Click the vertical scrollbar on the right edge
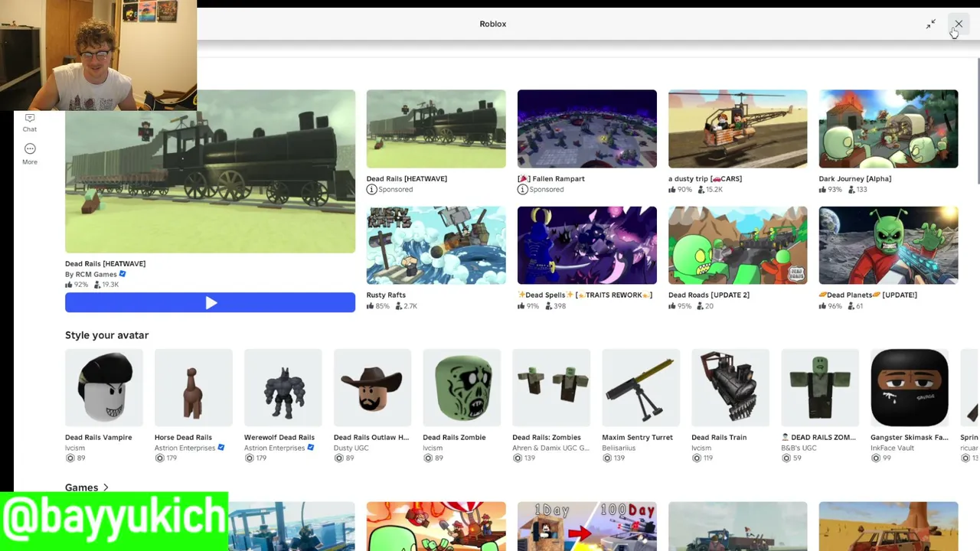980x551 pixels. tap(978, 120)
